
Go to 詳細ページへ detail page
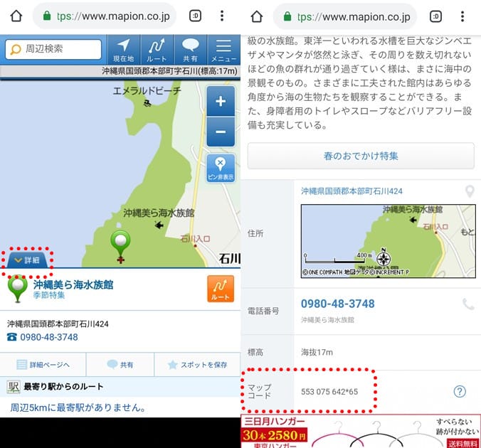[43, 364]
